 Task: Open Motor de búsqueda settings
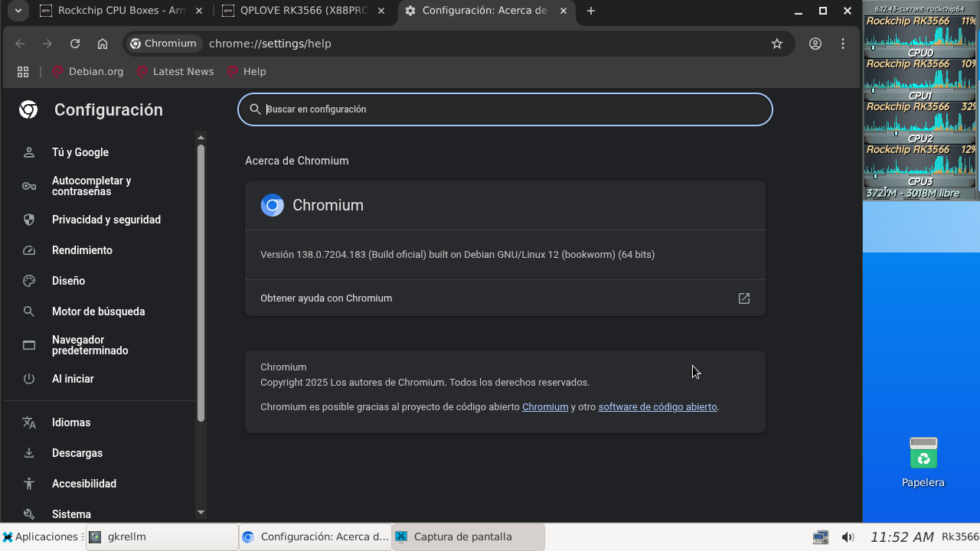point(99,311)
